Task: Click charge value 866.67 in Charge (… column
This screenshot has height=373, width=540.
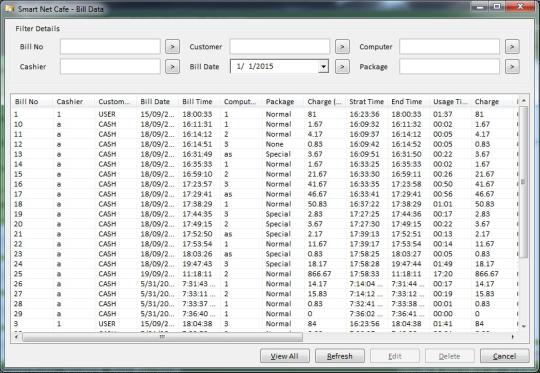Action: [320, 274]
